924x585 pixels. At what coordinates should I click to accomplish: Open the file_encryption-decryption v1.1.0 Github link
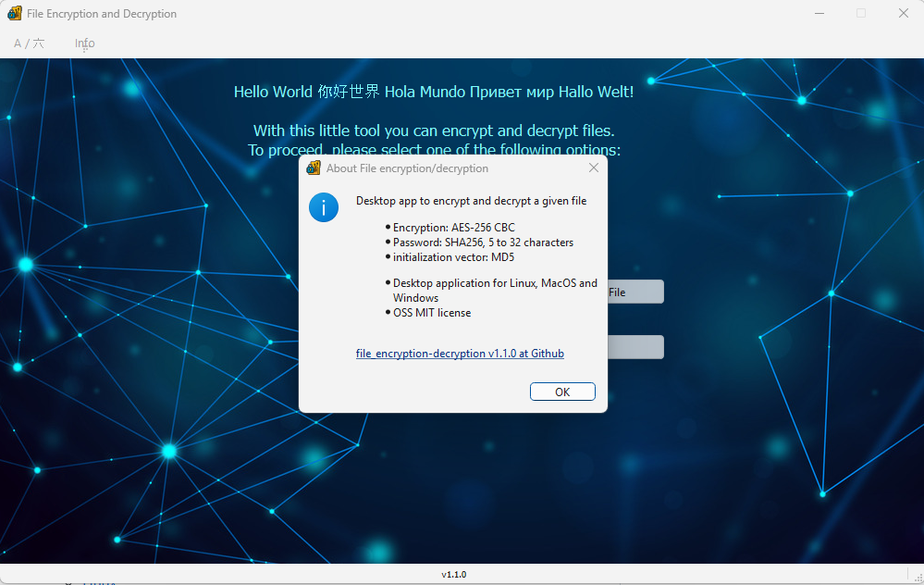point(460,353)
